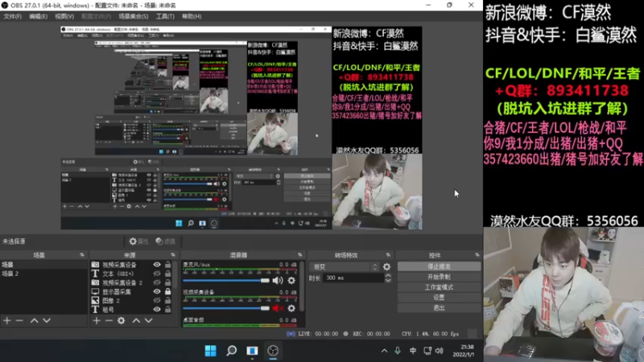Float the 转场特效 dock panel
Screen dimensions: 644x362
[x=388, y=255]
